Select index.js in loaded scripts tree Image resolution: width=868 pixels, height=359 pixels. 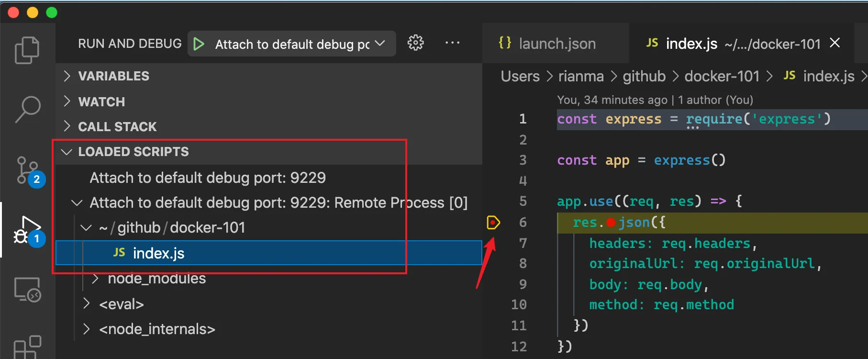pos(158,253)
